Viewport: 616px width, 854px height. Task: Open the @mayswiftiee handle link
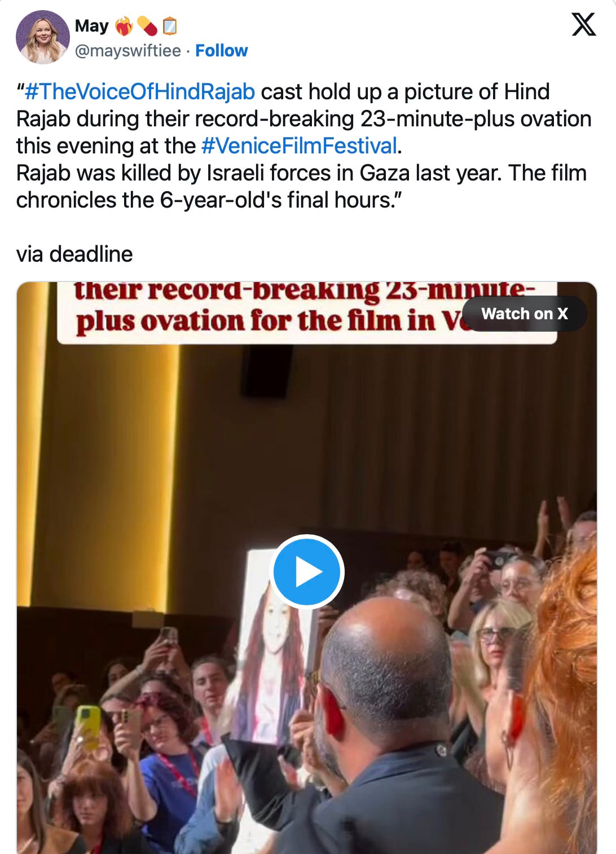click(x=128, y=51)
